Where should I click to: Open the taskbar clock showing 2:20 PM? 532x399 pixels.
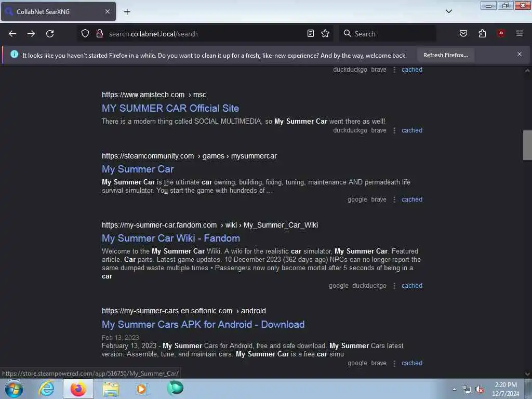coord(506,389)
